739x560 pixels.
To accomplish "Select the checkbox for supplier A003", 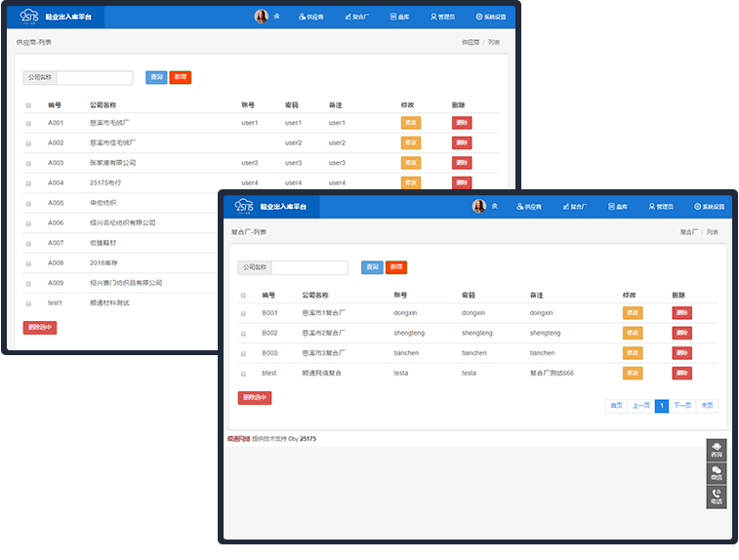I will [28, 163].
